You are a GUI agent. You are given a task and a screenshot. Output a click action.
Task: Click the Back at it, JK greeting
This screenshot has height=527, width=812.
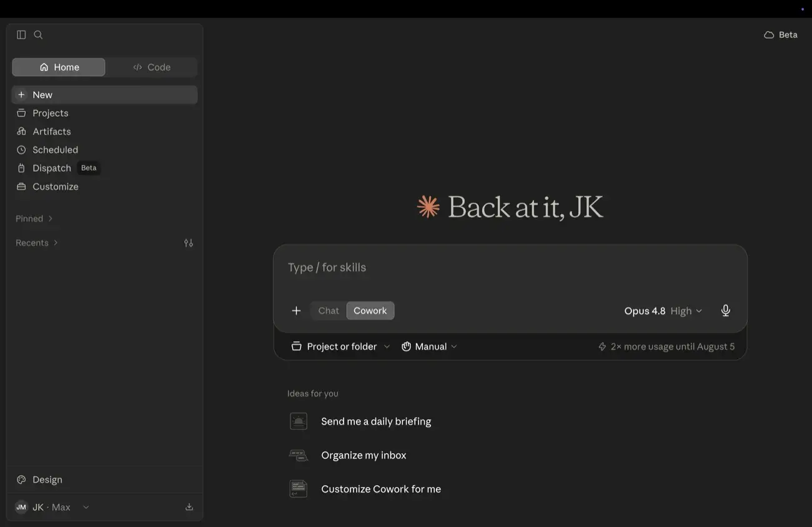pos(525,207)
